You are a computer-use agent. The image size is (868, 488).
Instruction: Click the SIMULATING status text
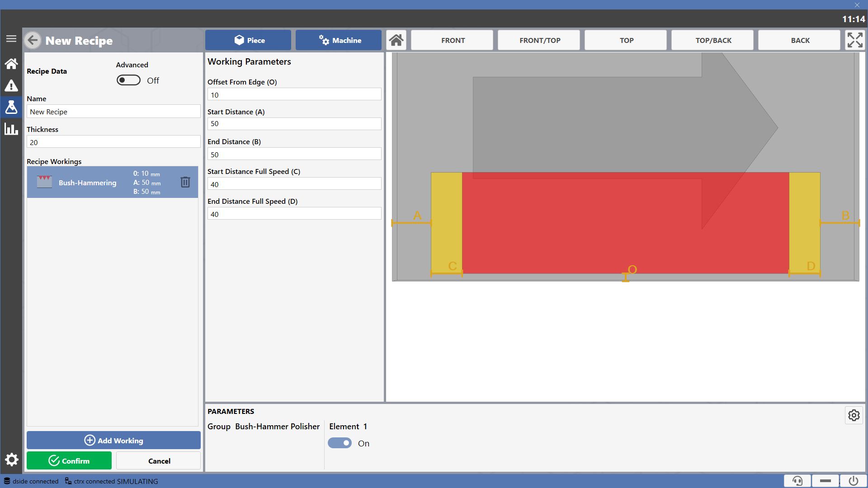(137, 481)
